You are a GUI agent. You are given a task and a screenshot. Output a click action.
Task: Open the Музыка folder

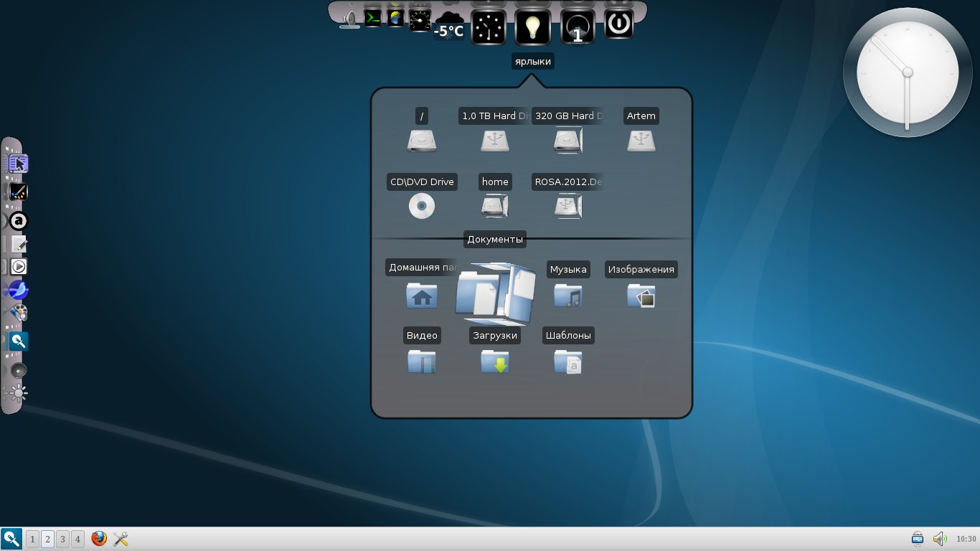567,295
